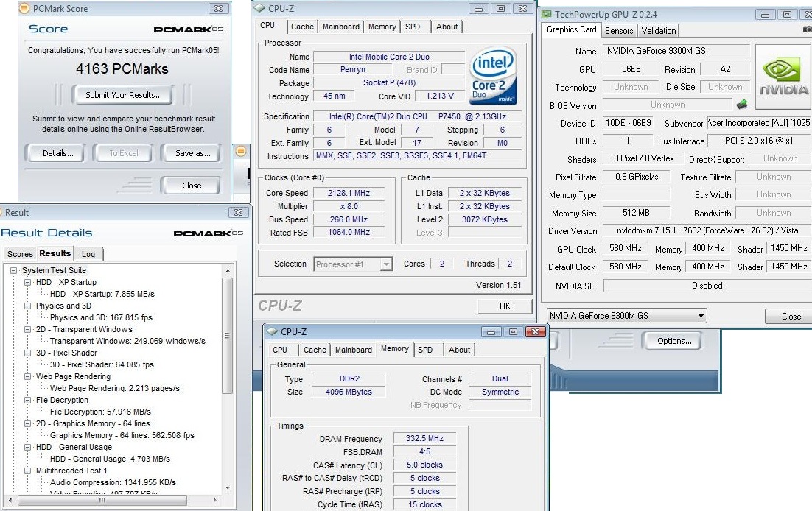Collapse the Physics and 3D node

pyautogui.click(x=27, y=306)
